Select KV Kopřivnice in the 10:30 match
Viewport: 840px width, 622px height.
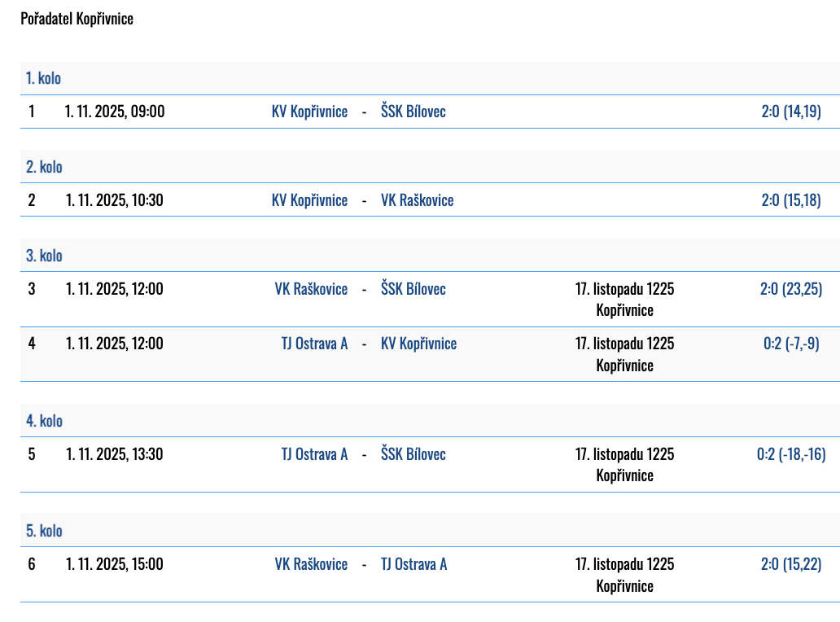click(309, 200)
